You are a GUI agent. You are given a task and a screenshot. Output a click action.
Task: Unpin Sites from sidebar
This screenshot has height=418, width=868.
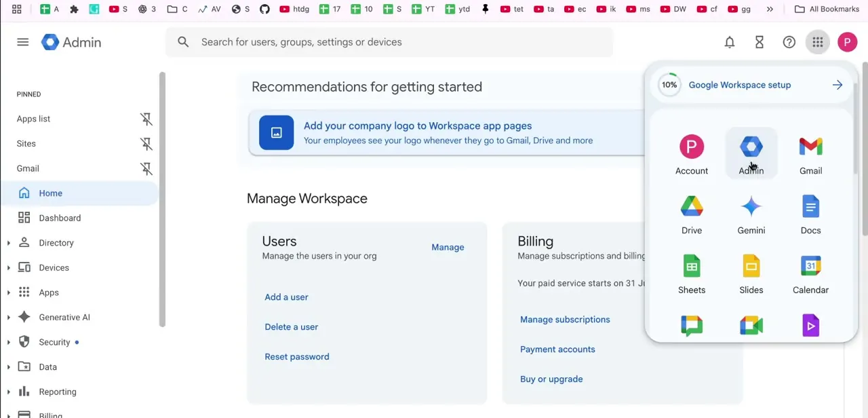[x=146, y=144]
